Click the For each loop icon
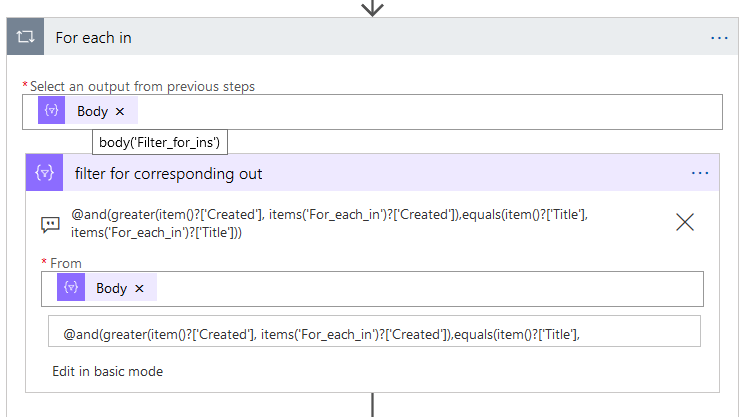 25,38
